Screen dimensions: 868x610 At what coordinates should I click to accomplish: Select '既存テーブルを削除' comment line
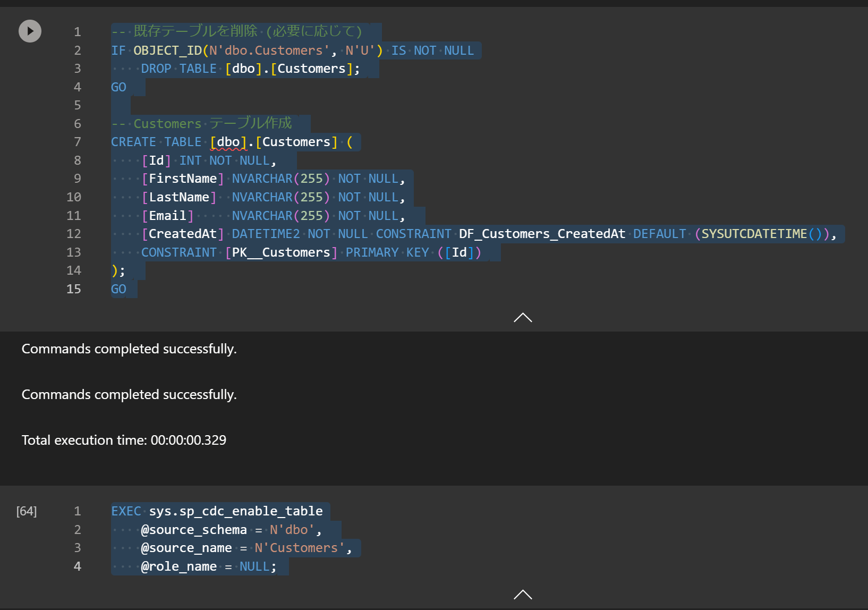(x=237, y=32)
